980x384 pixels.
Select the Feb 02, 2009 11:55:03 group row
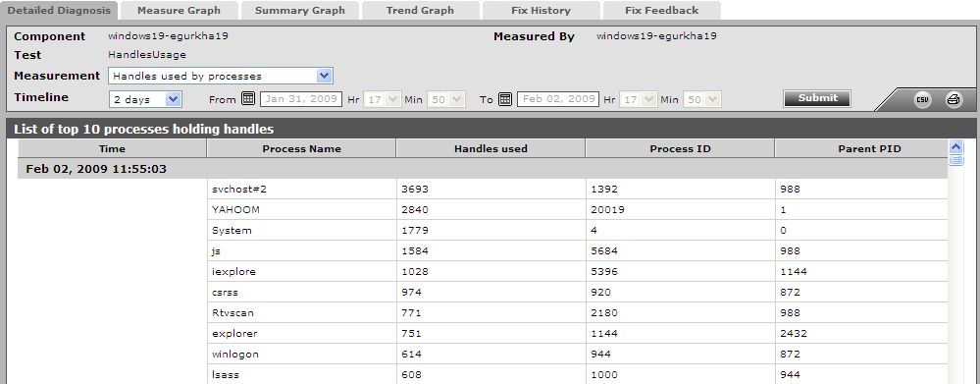coord(483,169)
